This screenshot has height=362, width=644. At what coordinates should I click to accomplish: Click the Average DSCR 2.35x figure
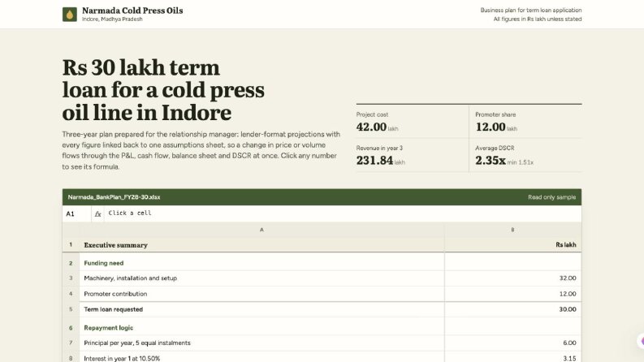click(491, 160)
